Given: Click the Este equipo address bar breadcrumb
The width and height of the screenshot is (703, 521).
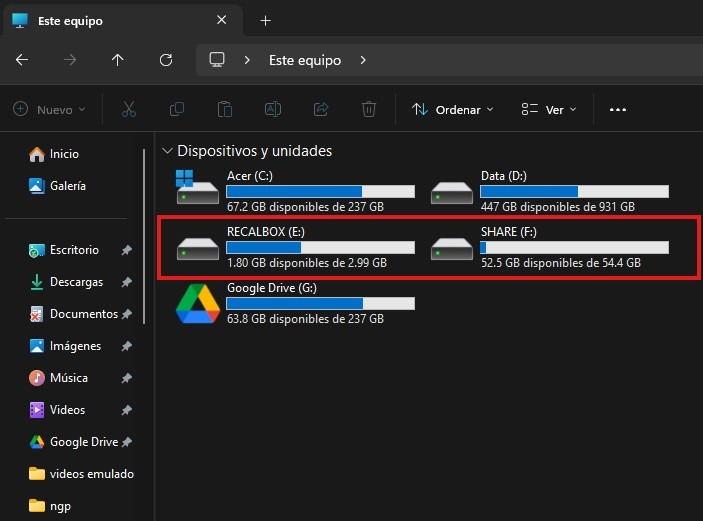Looking at the screenshot, I should tap(304, 60).
